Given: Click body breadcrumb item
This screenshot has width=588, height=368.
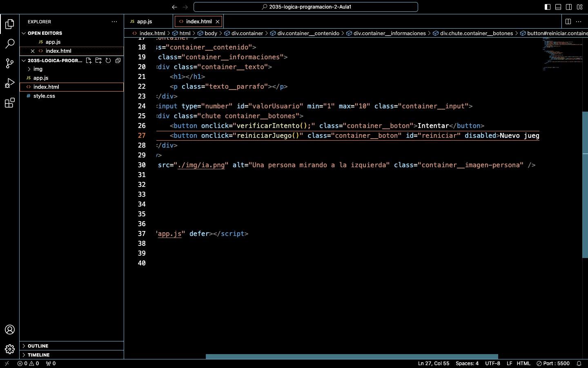Looking at the screenshot, I should click(207, 34).
